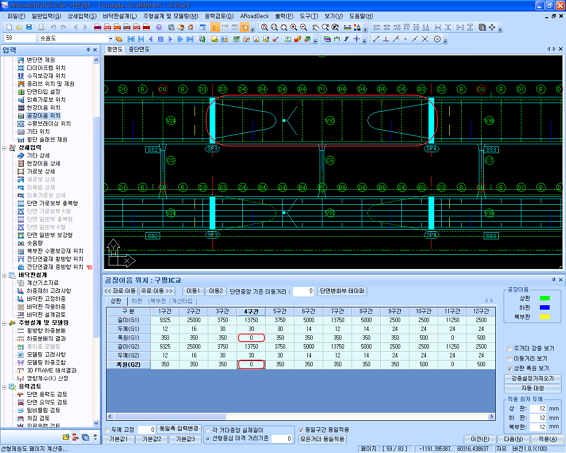Image resolution: width=566 pixels, height=453 pixels.
Task: Open the 도구(T) menu
Action: [x=309, y=16]
